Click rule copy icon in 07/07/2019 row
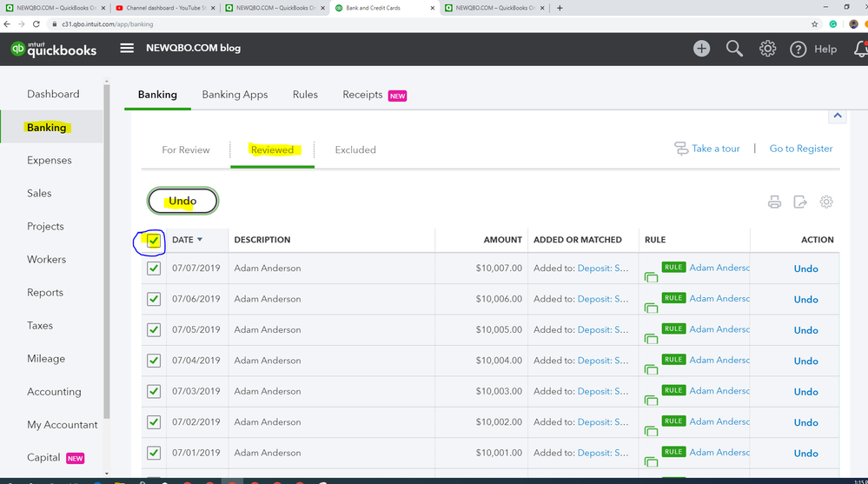 point(651,277)
